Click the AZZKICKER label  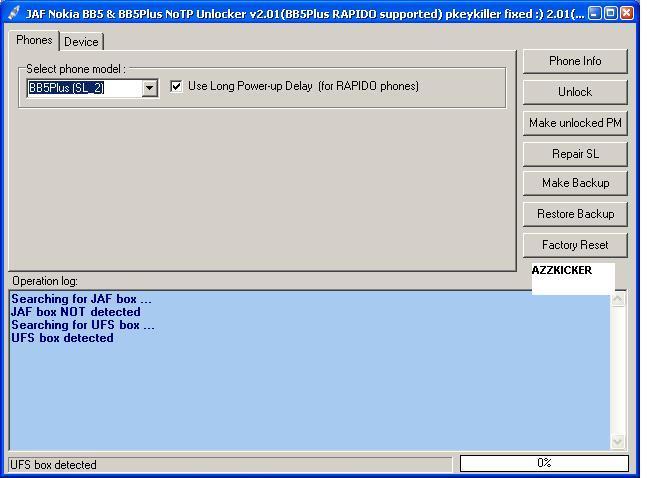[x=562, y=270]
